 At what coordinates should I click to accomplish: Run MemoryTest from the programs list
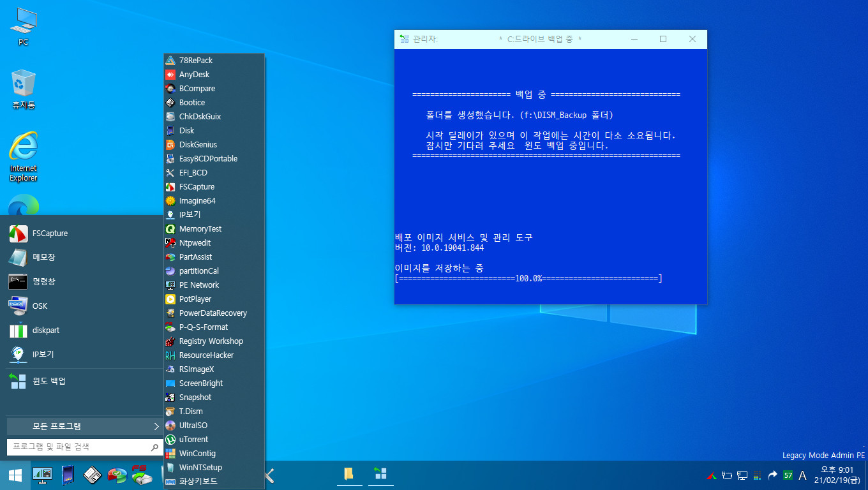coord(214,228)
